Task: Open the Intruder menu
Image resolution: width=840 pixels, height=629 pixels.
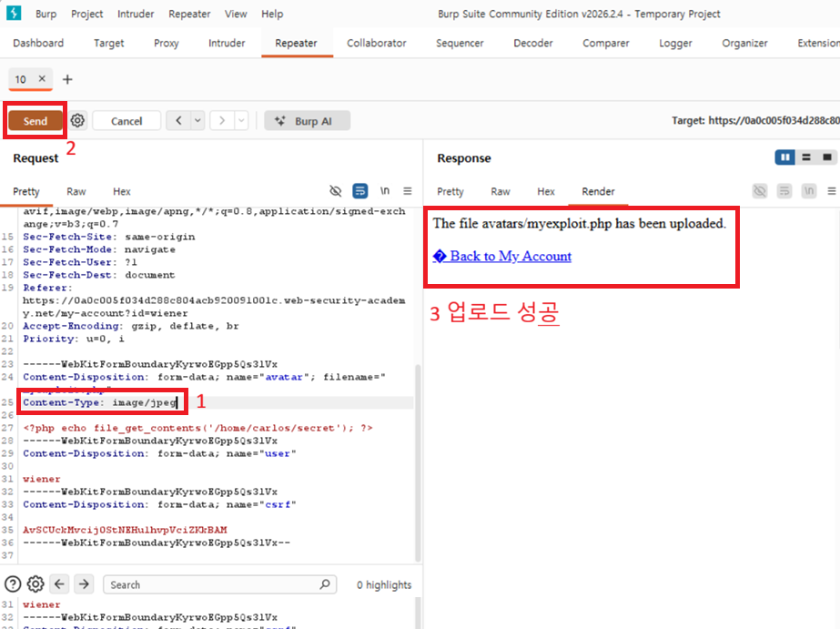Action: [x=136, y=14]
